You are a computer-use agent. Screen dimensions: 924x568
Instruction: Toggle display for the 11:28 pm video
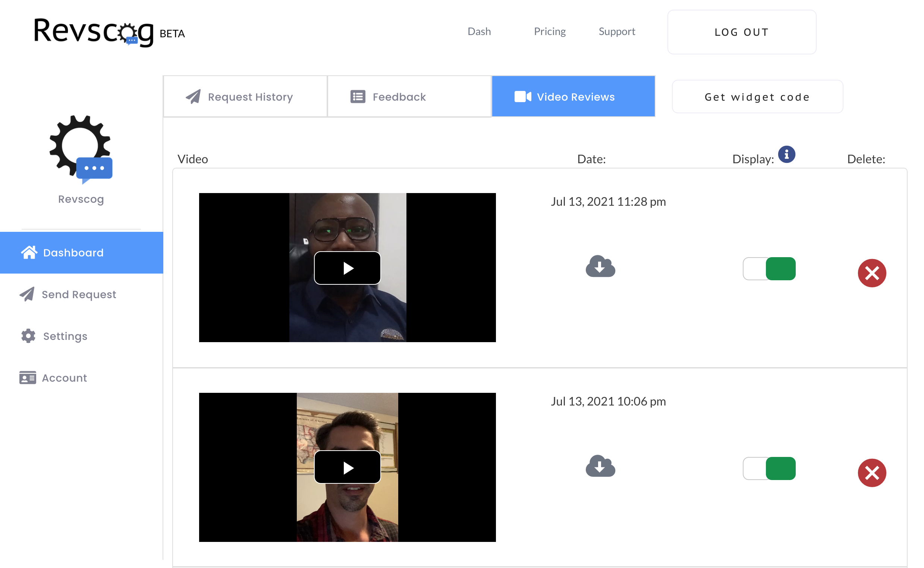tap(769, 269)
